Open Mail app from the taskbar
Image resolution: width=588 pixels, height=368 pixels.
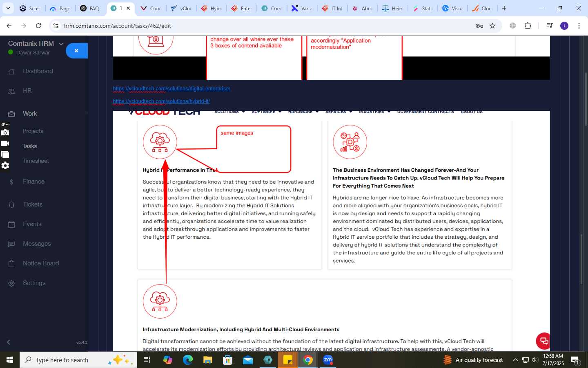247,360
